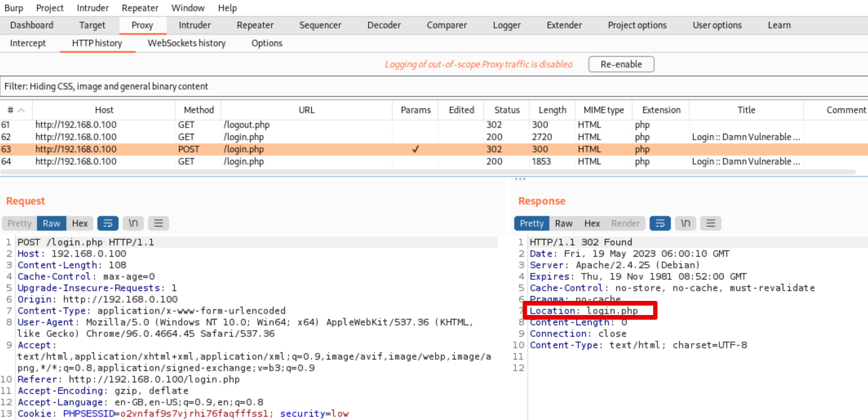The image size is (868, 420).
Task: Open the Comparer tab
Action: point(447,25)
